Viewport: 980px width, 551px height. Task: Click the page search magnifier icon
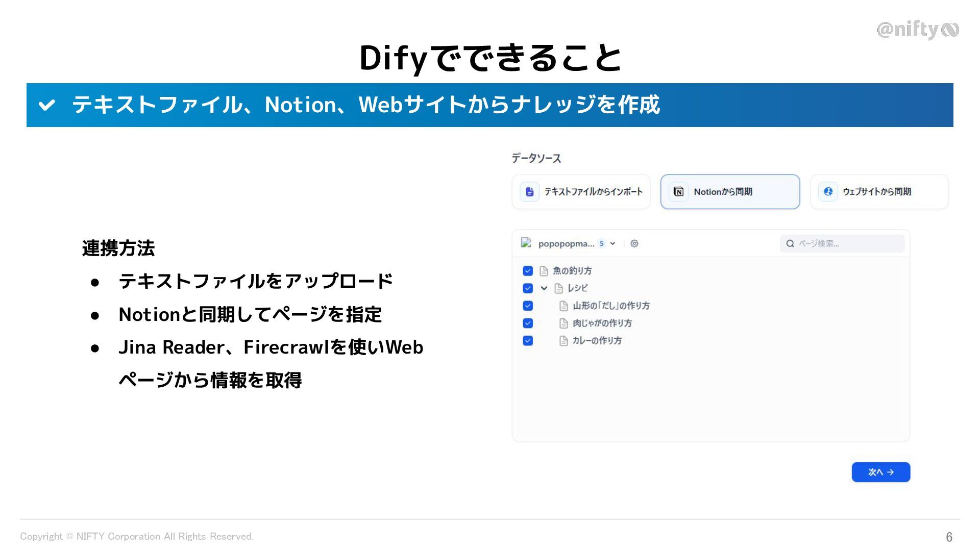(790, 244)
